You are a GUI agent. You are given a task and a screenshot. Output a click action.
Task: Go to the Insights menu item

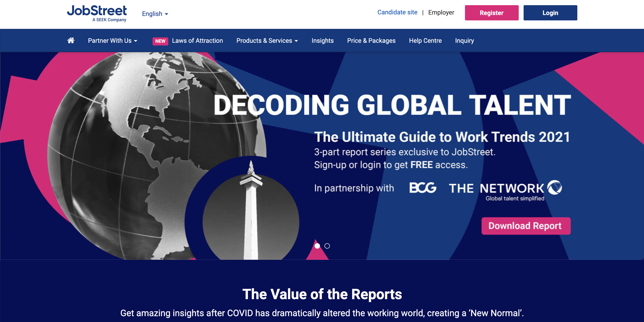tap(322, 40)
